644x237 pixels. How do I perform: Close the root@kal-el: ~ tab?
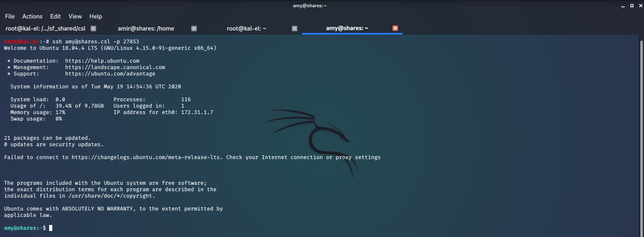click(x=295, y=29)
